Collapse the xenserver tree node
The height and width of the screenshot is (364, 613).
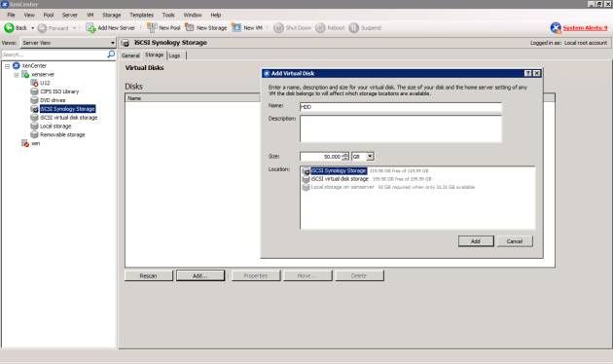17,75
